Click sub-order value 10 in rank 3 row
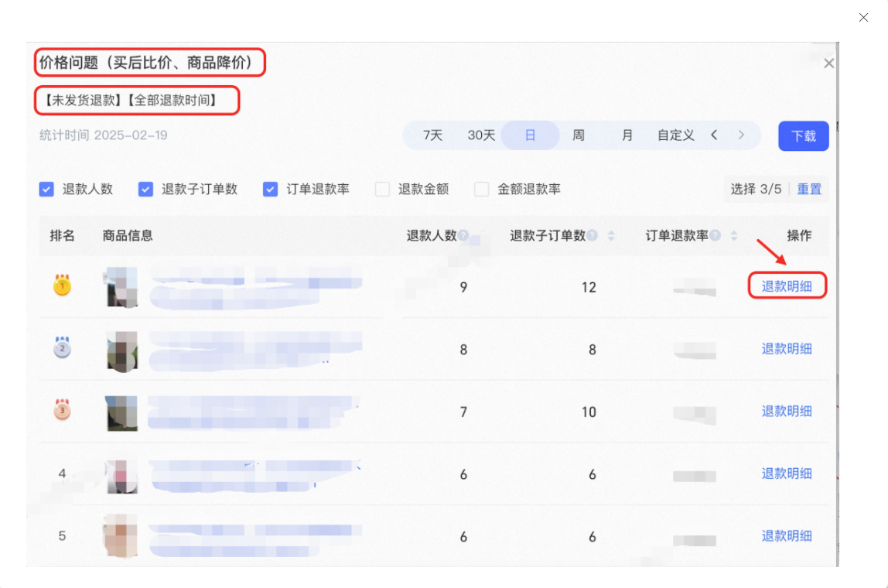Viewport: 888px width, 588px height. click(x=589, y=412)
